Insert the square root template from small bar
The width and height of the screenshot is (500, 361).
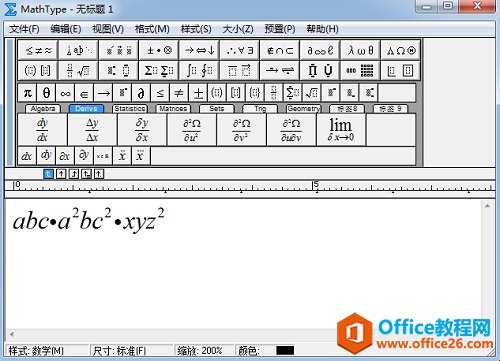coord(312,93)
